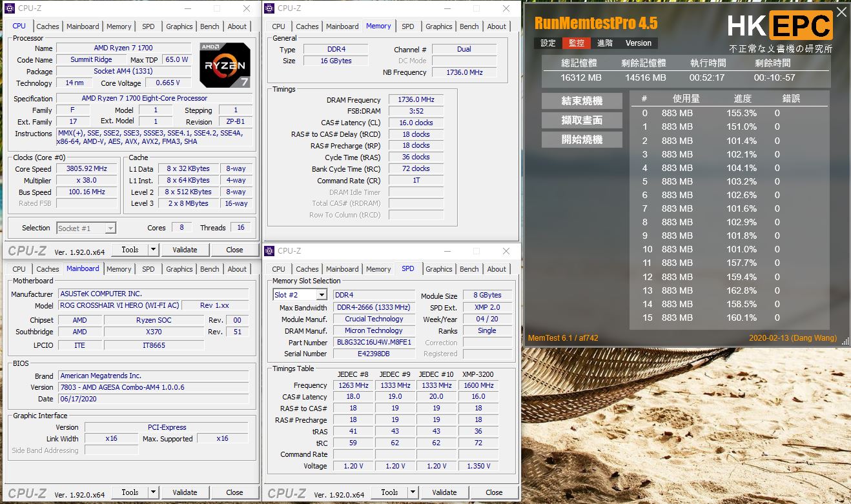Image resolution: width=851 pixels, height=504 pixels.
Task: Switch to Mainboard tab in SPD-tab window
Action: (x=342, y=269)
